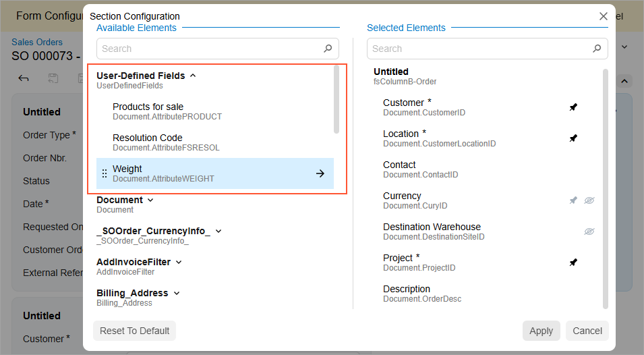This screenshot has height=355, width=644.
Task: Collapse the User-Defined Fields group
Action: [193, 76]
